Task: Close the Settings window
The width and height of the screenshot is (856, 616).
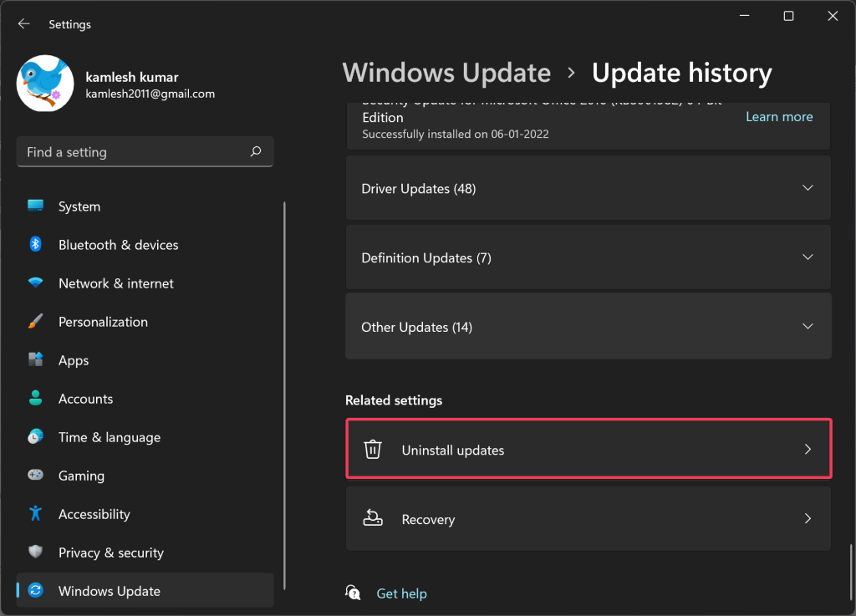Action: 833,16
